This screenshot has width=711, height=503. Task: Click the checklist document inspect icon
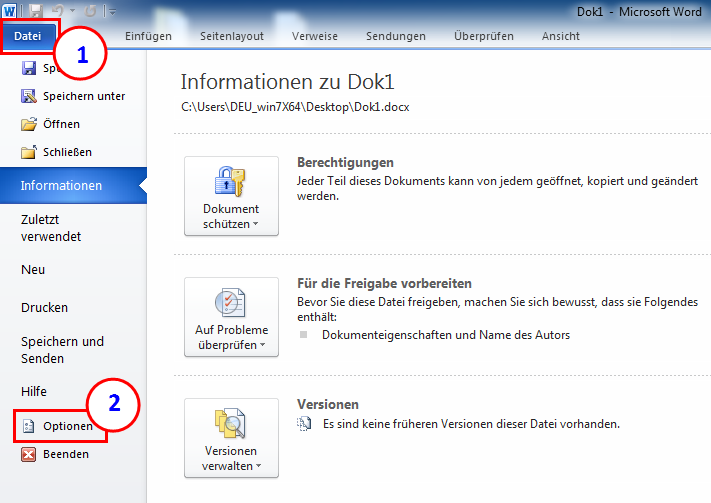pos(230,303)
